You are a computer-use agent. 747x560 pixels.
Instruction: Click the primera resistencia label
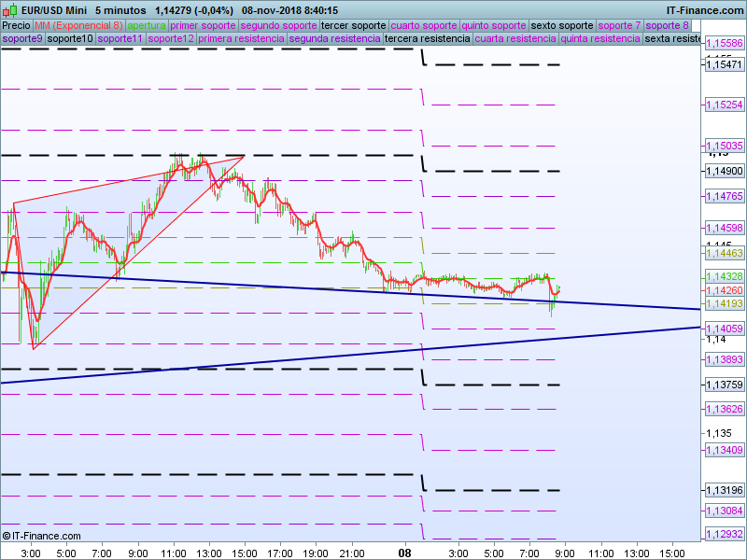241,39
